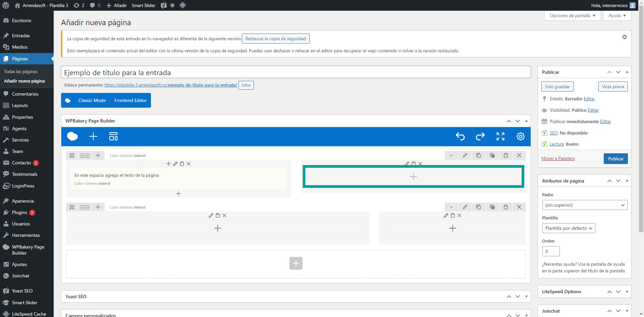Add new element with plus toolbar icon
The height and width of the screenshot is (317, 644).
point(93,137)
